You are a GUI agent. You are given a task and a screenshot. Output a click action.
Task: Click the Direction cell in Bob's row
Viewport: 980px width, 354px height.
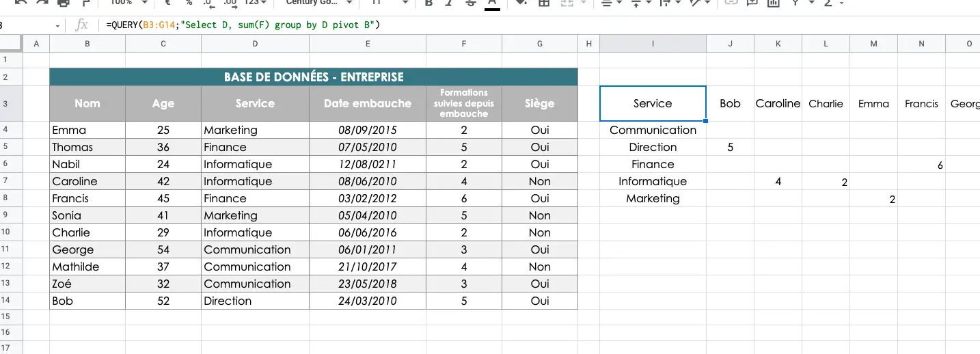click(255, 301)
